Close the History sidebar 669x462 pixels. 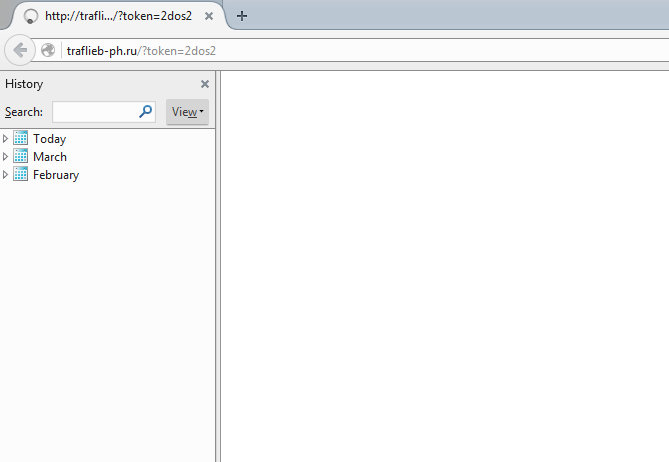point(205,84)
